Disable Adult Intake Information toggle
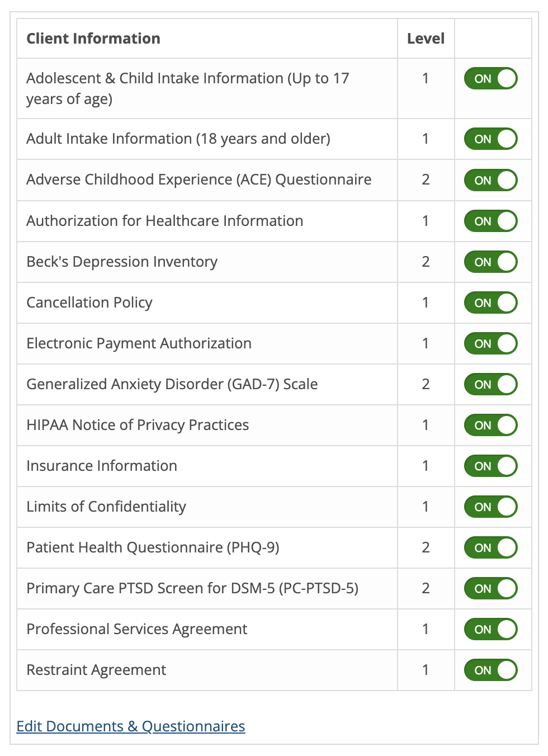The image size is (548, 756). pos(490,139)
